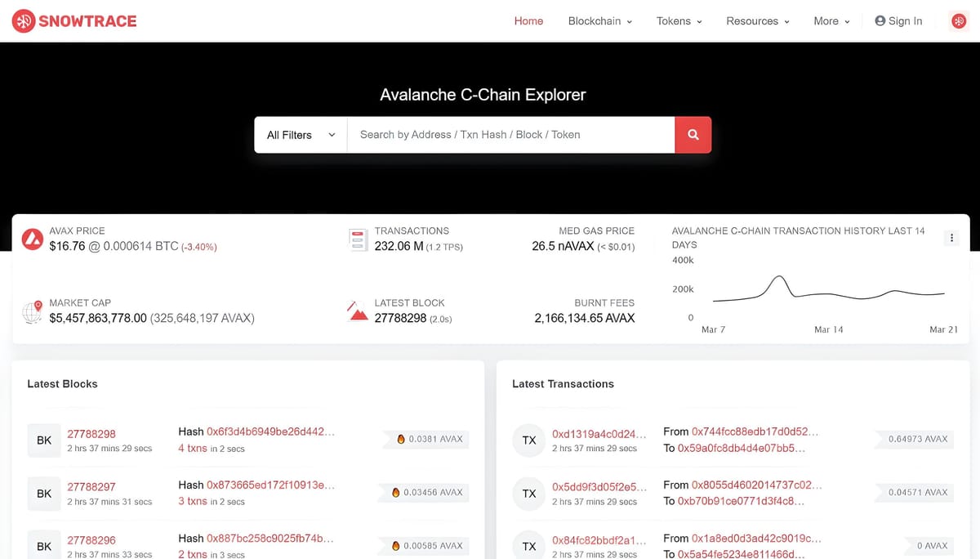Click the AVAX price Avalanche icon

(x=33, y=239)
